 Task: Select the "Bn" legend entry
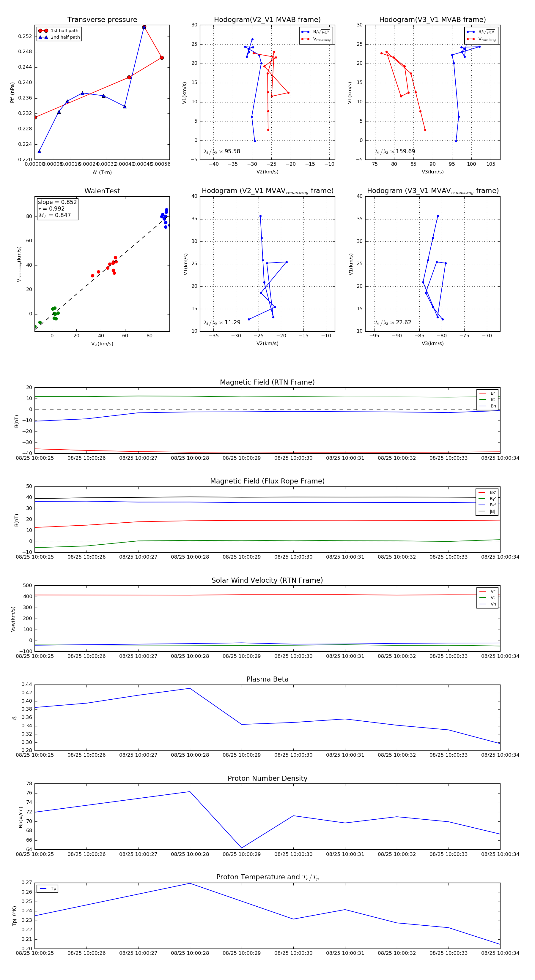click(487, 406)
